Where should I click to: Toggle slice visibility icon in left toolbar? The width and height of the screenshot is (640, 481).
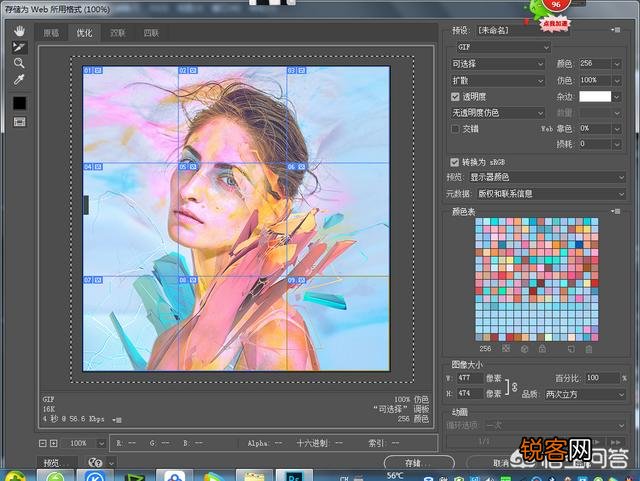click(x=20, y=122)
